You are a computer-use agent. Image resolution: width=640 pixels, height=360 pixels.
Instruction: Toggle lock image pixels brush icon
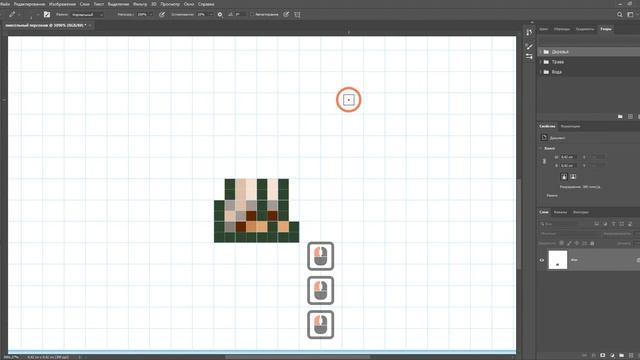(x=569, y=243)
